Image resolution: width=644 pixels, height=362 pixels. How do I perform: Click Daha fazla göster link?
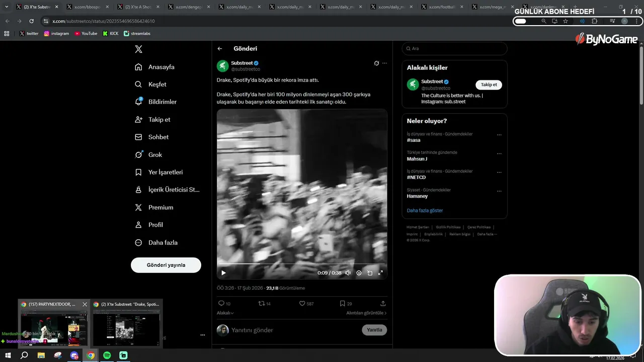point(425,211)
